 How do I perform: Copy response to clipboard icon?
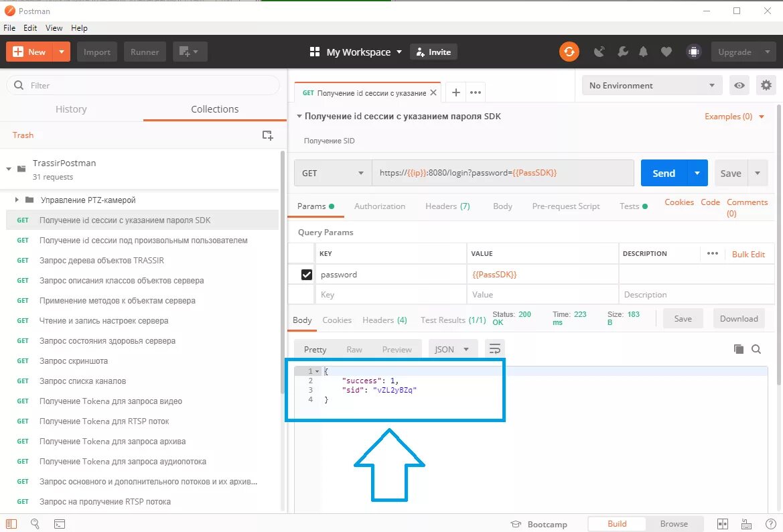pos(739,349)
